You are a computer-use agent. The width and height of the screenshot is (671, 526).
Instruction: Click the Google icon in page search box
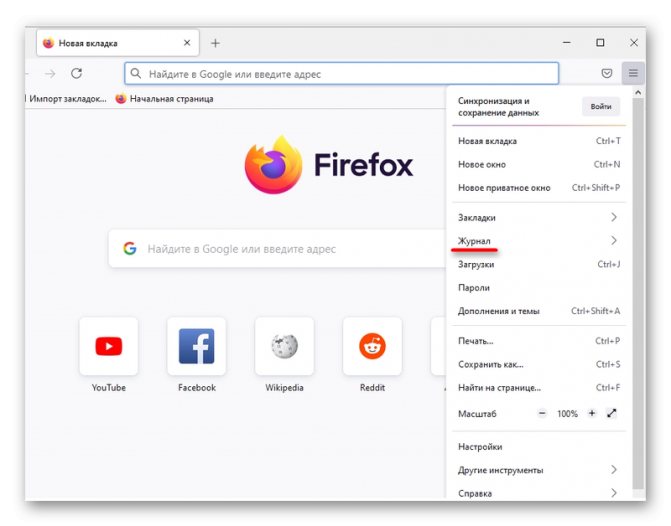tap(130, 249)
